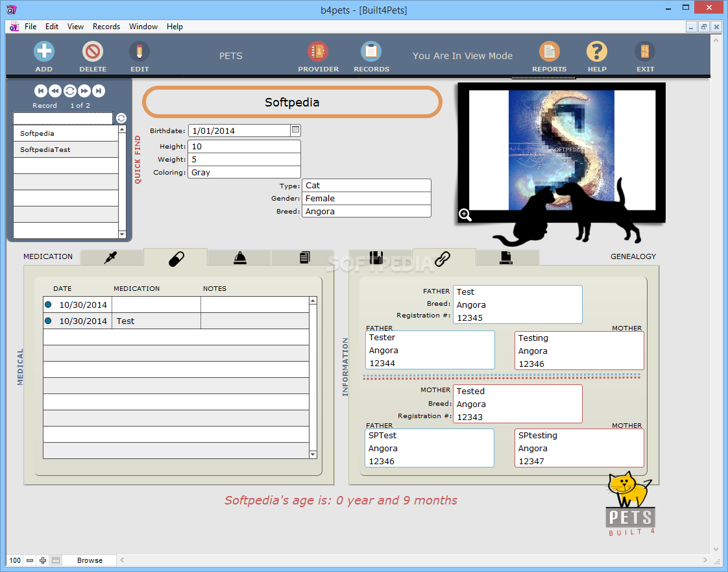Click quick find list scroll down arrow
The width and height of the screenshot is (728, 572).
[122, 234]
